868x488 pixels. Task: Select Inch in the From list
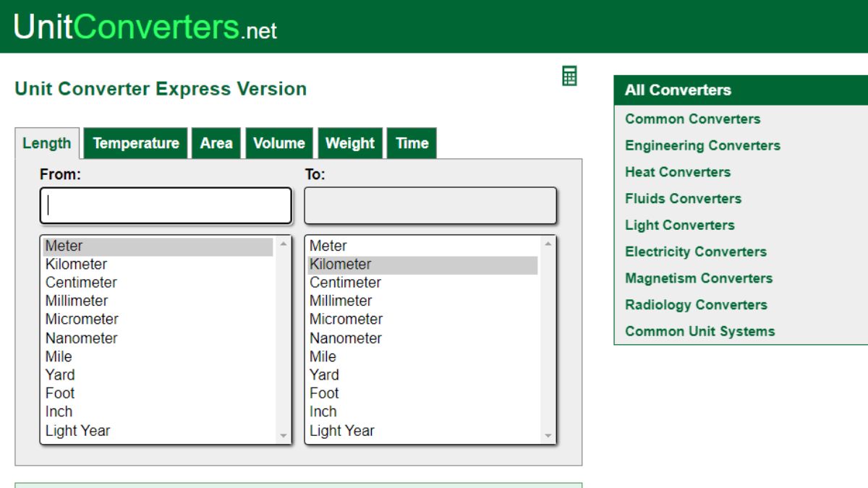(x=59, y=411)
